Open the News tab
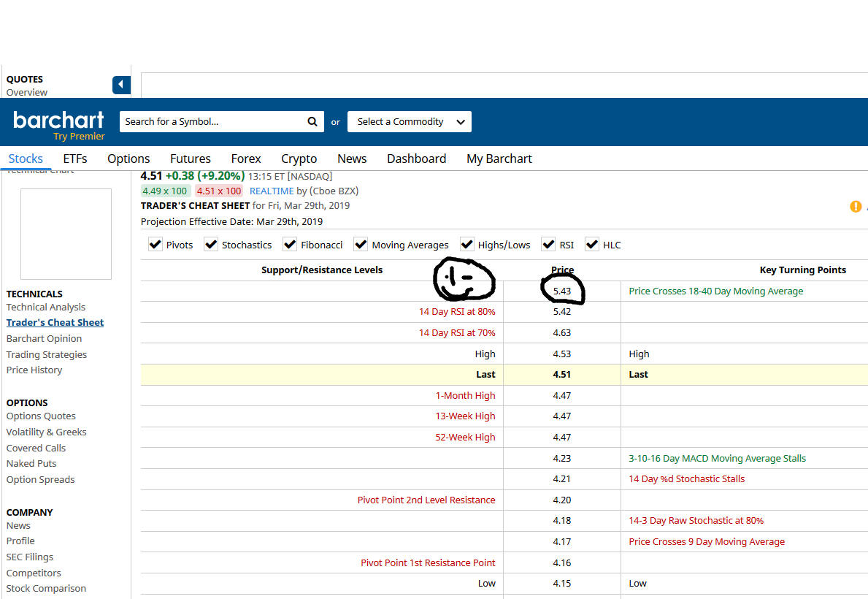 (352, 159)
